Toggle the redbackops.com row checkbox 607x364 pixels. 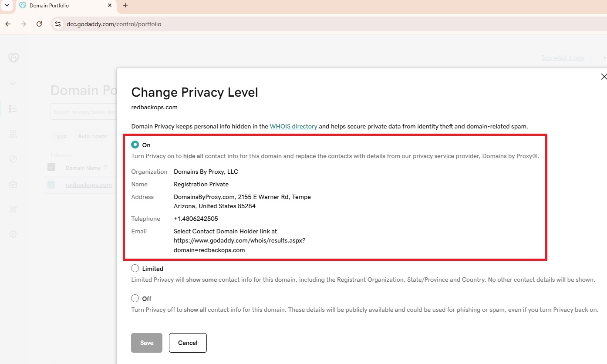pyautogui.click(x=51, y=185)
